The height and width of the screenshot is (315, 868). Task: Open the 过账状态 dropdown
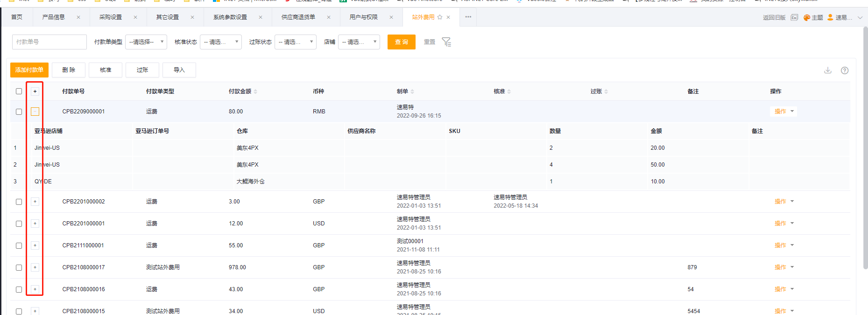coord(296,42)
